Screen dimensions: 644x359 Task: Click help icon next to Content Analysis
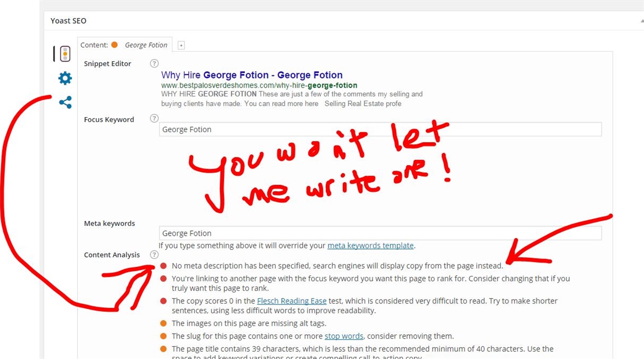pos(154,254)
